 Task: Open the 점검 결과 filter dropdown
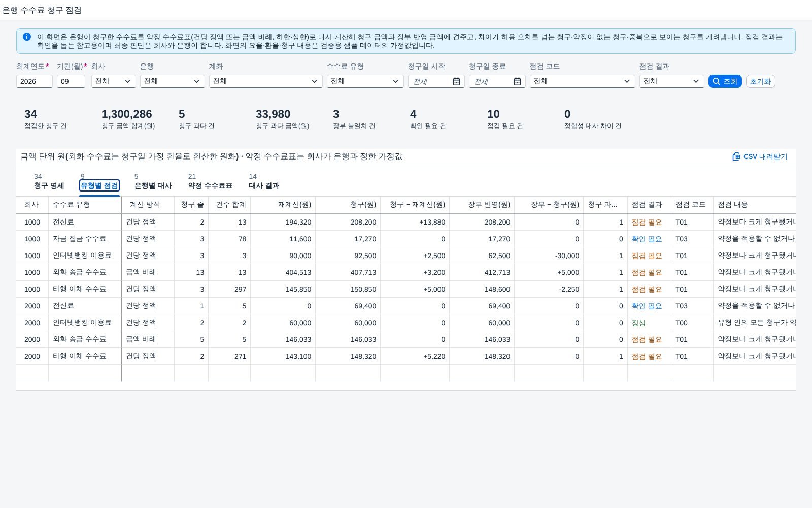[672, 81]
